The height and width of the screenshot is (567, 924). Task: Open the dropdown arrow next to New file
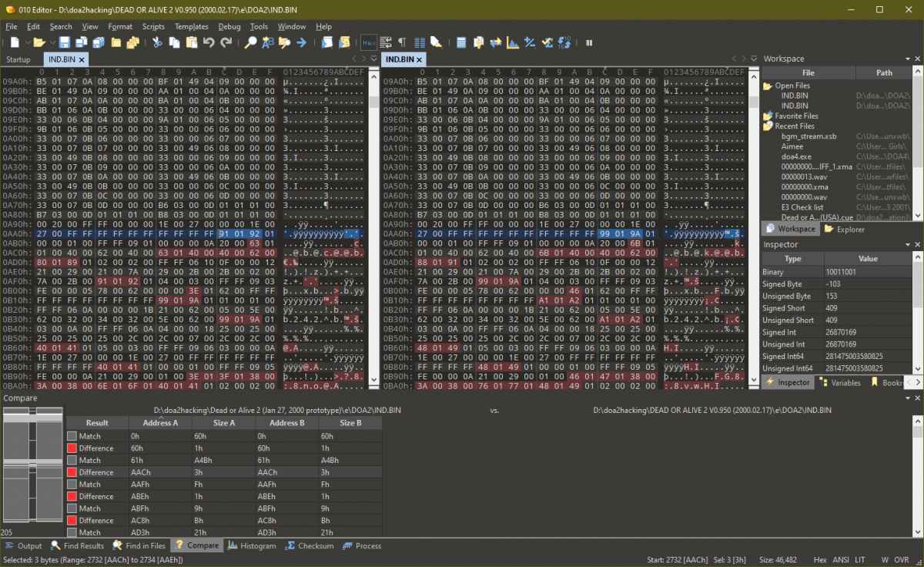(28, 42)
